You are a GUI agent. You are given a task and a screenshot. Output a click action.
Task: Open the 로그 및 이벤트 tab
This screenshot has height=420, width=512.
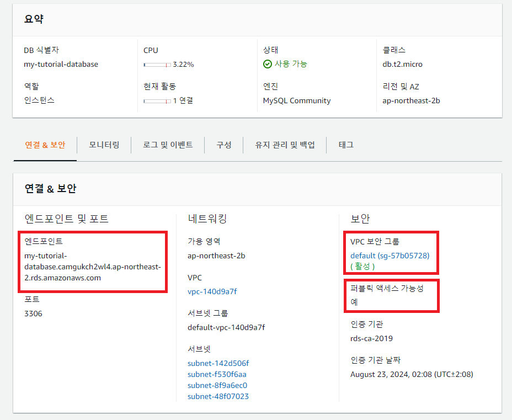pyautogui.click(x=168, y=145)
